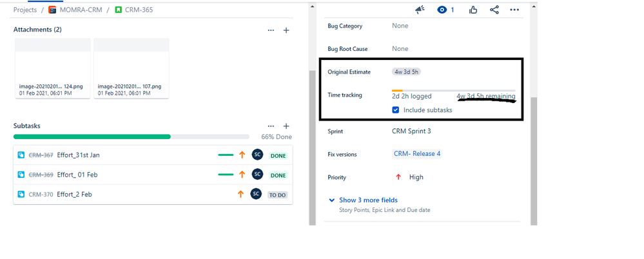The image size is (644, 259).
Task: Add an attachment with the plus icon
Action: (286, 30)
